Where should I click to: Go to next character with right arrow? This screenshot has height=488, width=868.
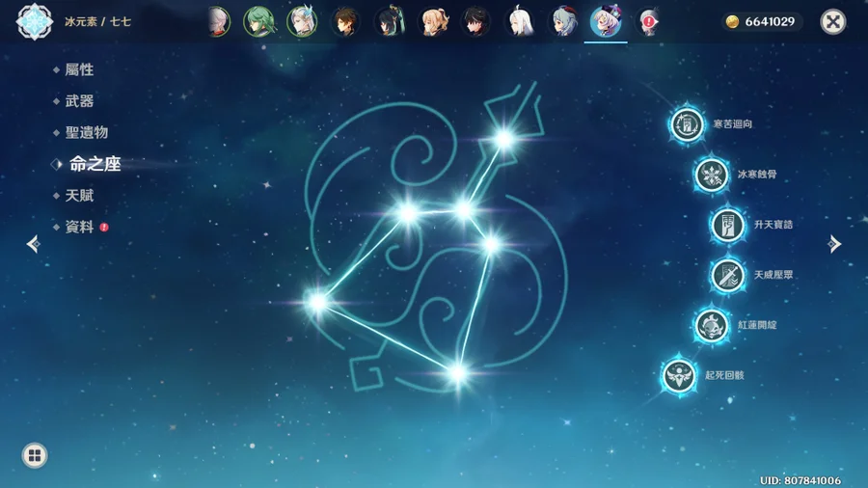tap(834, 244)
